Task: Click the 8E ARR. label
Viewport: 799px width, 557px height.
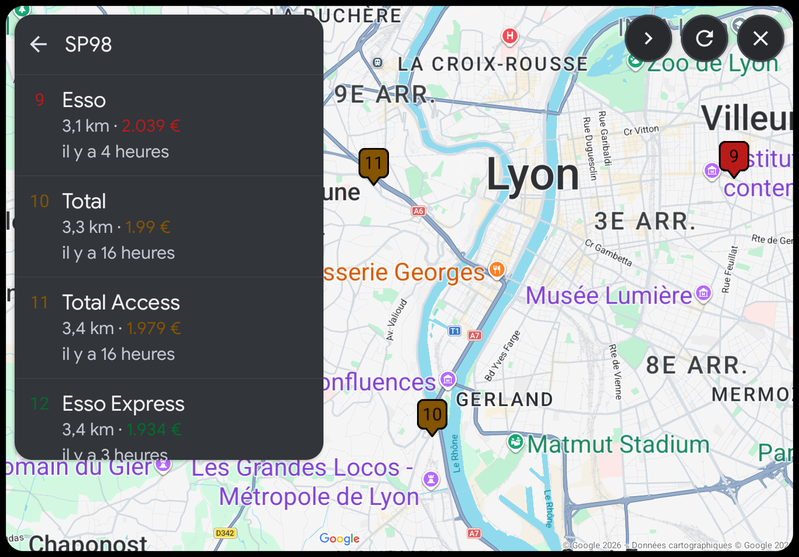Action: pos(697,365)
